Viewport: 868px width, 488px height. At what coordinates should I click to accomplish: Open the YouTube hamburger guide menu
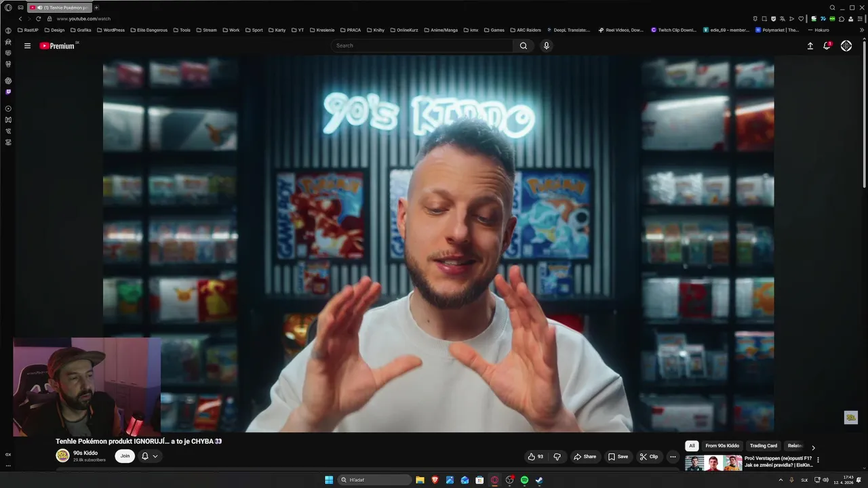27,46
